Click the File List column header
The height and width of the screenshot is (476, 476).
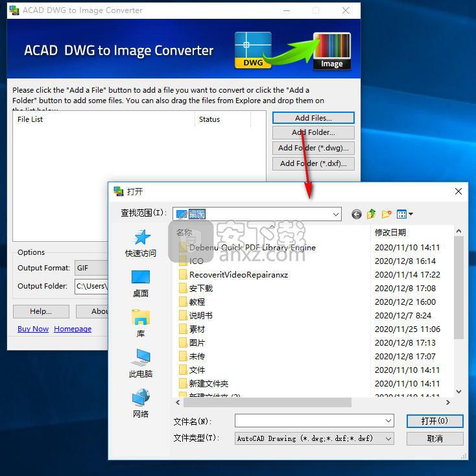point(104,119)
